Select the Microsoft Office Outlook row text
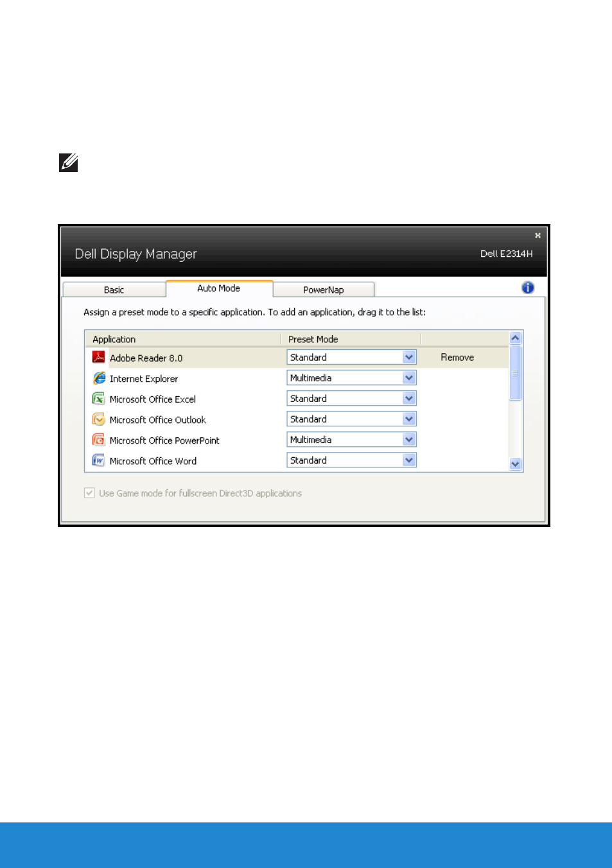612x868 pixels. [158, 420]
